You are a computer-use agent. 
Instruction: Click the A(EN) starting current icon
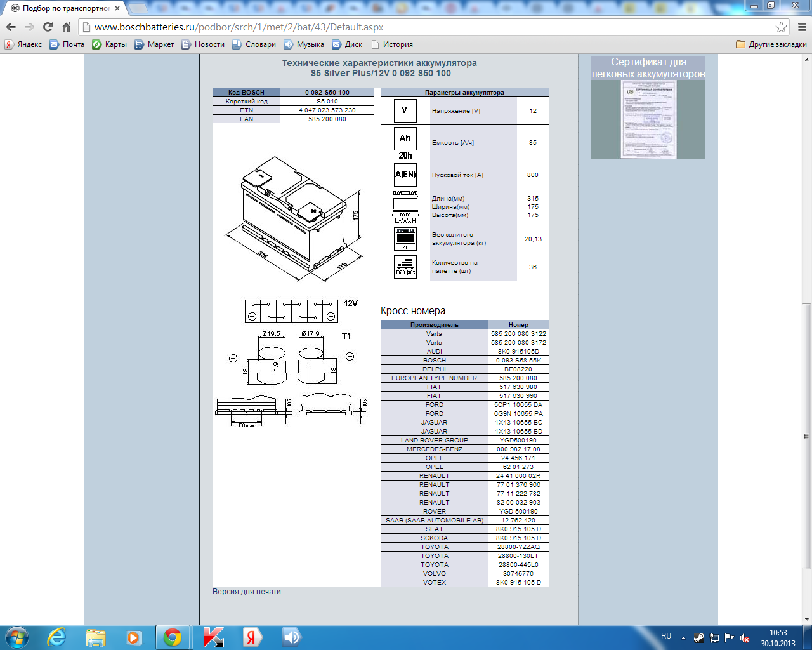[405, 175]
